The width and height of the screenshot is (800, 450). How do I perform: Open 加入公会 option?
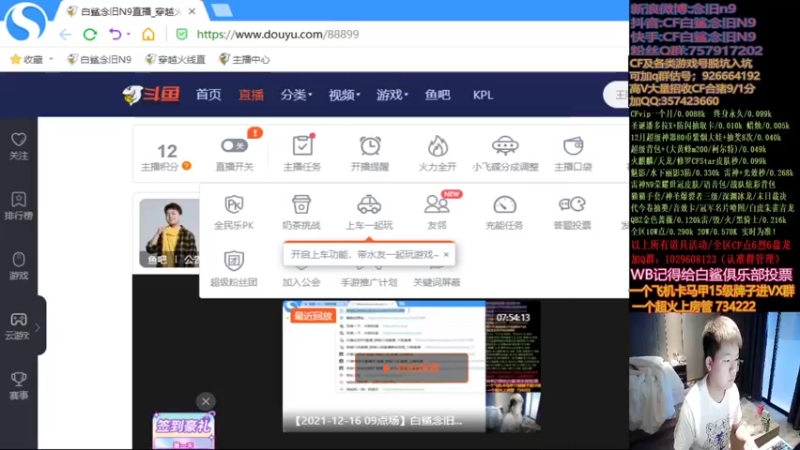pos(301,281)
